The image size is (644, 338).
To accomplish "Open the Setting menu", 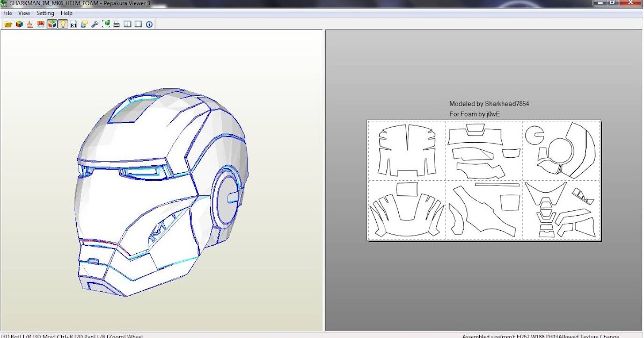I will point(45,13).
